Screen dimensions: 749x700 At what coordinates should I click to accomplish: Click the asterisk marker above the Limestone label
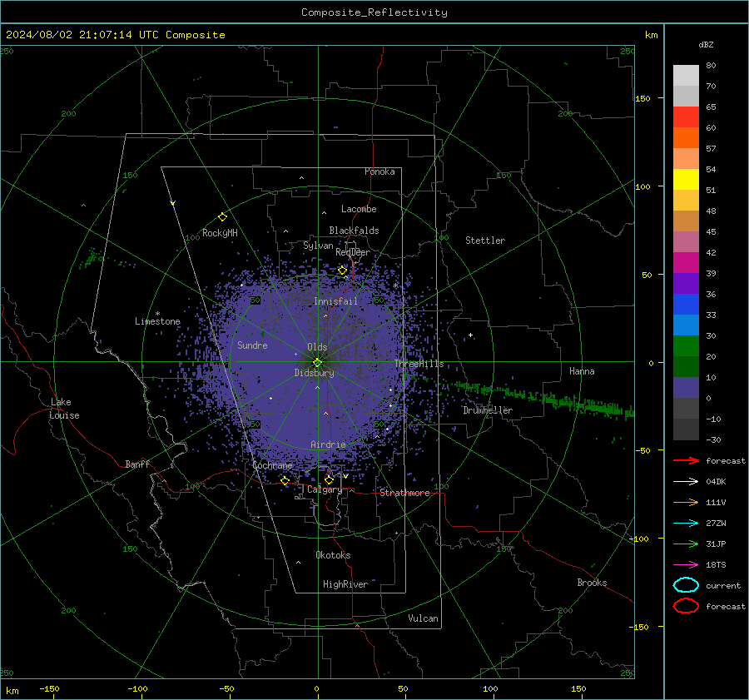point(157,314)
